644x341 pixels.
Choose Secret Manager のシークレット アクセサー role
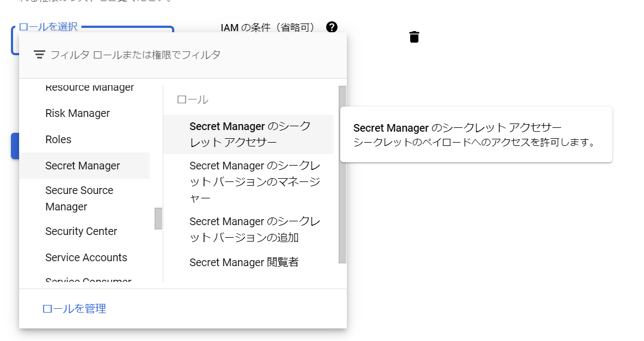(249, 134)
